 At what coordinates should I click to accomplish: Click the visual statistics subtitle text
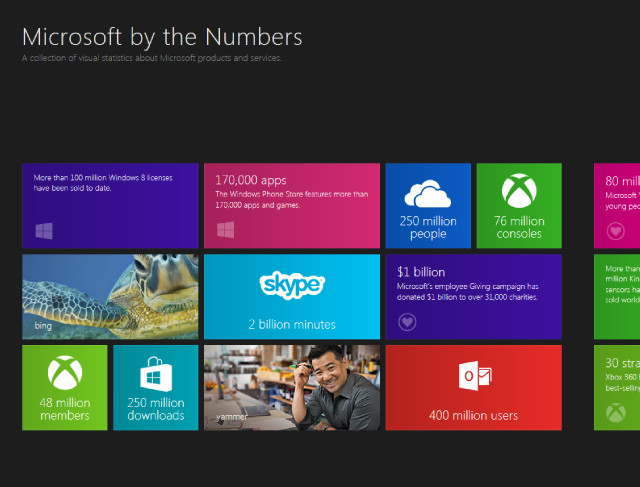click(151, 58)
